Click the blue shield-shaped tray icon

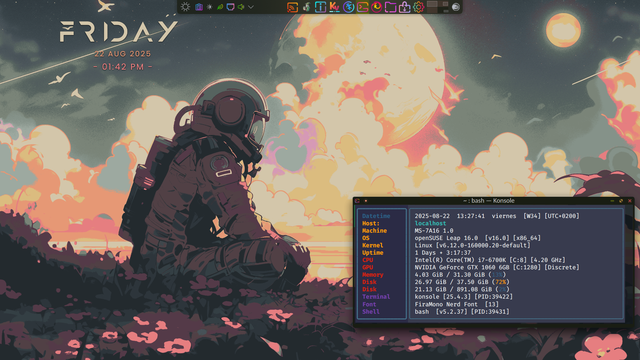pos(230,7)
